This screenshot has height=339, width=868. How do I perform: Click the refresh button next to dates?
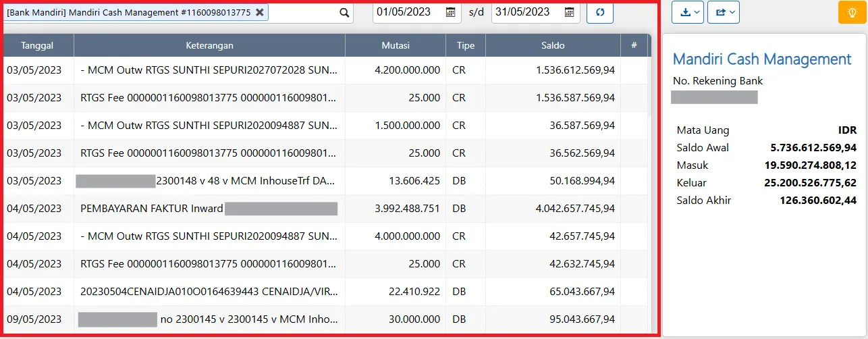(599, 12)
